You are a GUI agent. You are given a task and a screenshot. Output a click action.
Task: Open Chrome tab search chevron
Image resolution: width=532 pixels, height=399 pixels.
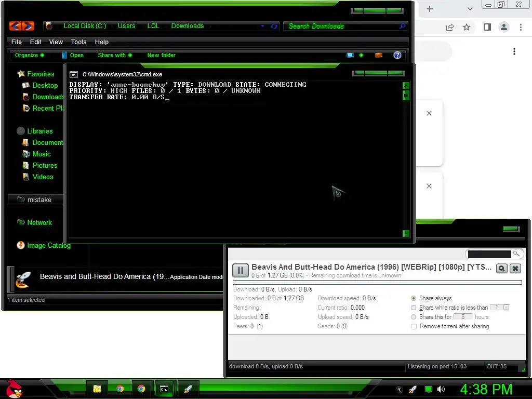pos(470,9)
